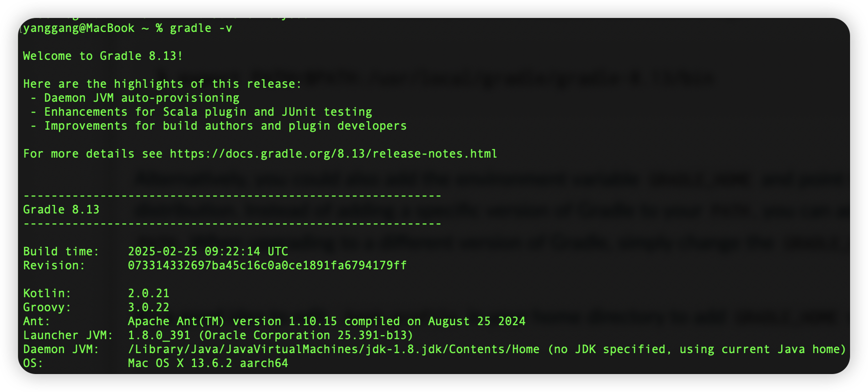This screenshot has height=392, width=868.
Task: Click the Kotlin version 2.0.21
Action: click(149, 293)
